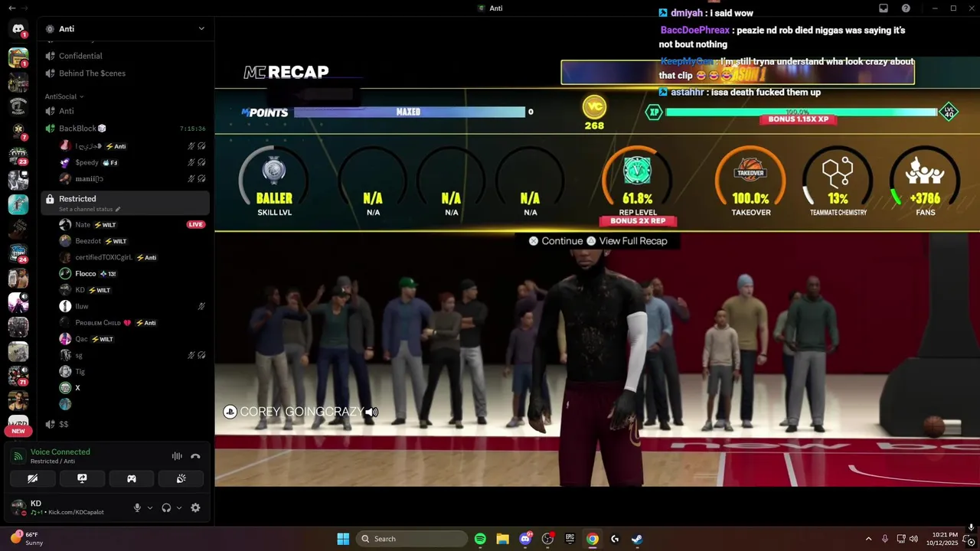
Task: Open Discord direct messages home icon
Action: 18,29
